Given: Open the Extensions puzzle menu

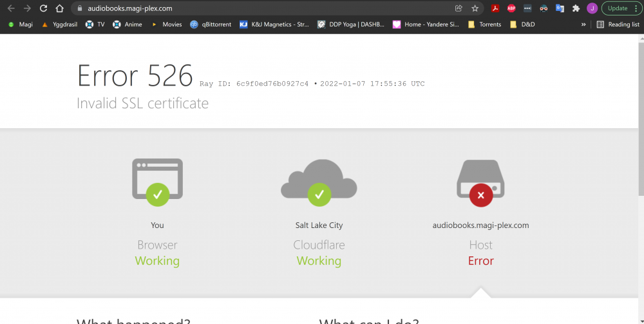Looking at the screenshot, I should tap(576, 8).
